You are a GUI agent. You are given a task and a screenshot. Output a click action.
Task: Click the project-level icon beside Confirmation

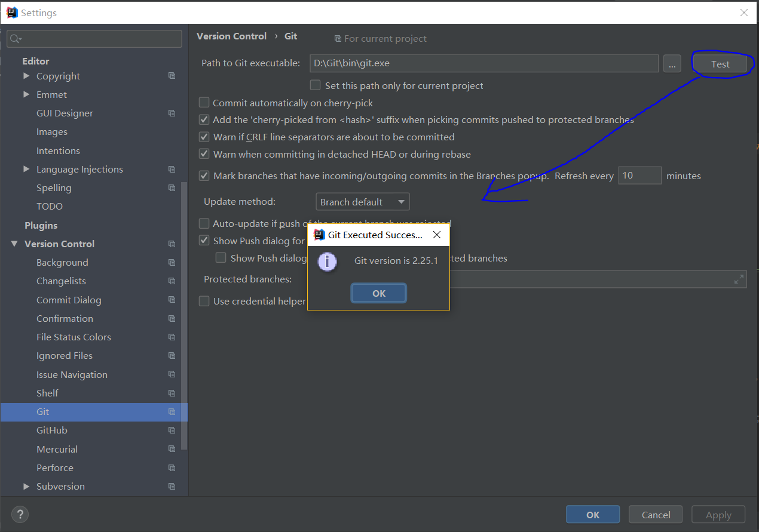(x=172, y=318)
